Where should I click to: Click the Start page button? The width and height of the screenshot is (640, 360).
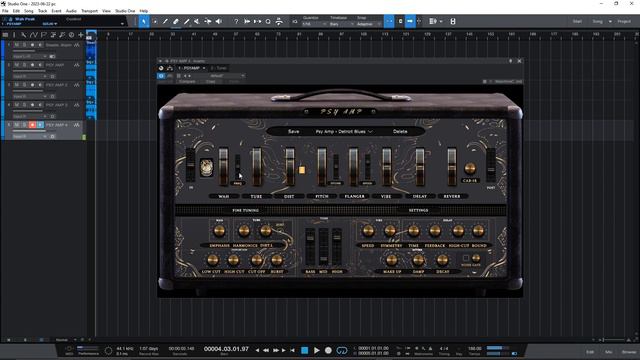(577, 21)
